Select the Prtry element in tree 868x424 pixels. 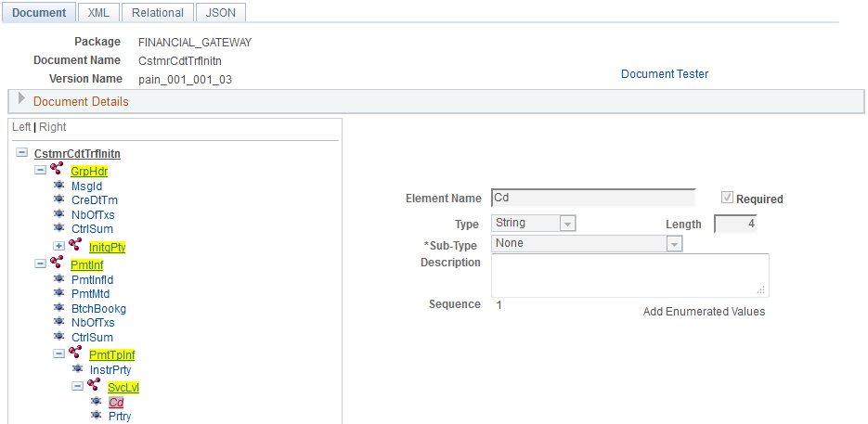click(x=120, y=416)
